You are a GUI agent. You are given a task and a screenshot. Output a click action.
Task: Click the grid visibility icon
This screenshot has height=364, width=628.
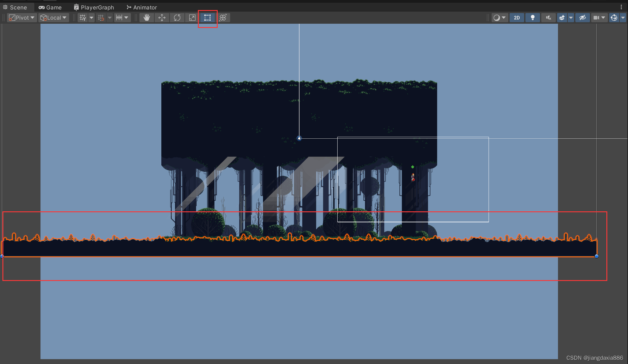click(x=83, y=18)
